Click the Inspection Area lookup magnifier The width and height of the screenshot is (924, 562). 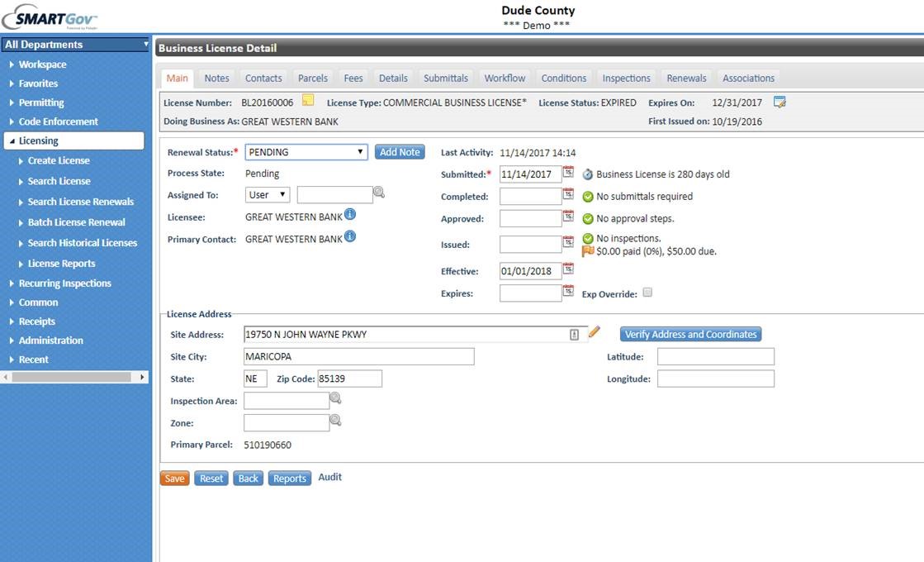[335, 398]
